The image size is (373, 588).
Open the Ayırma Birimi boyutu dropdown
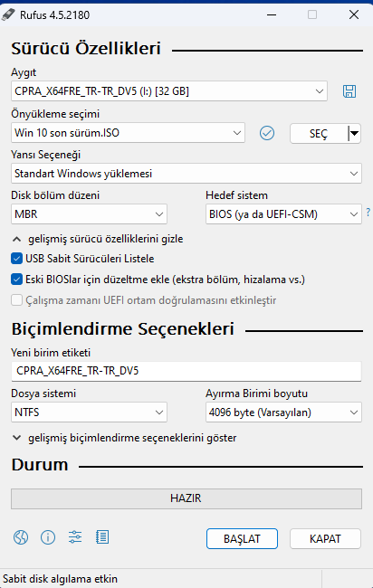[x=283, y=413]
